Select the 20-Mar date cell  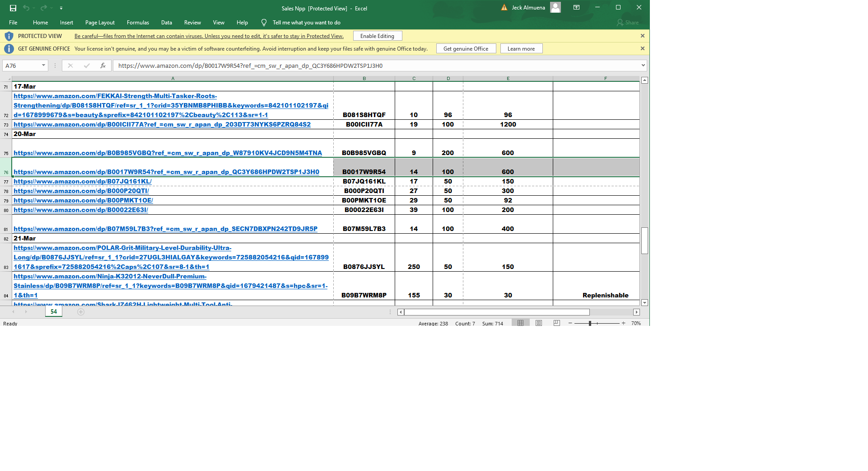173,134
